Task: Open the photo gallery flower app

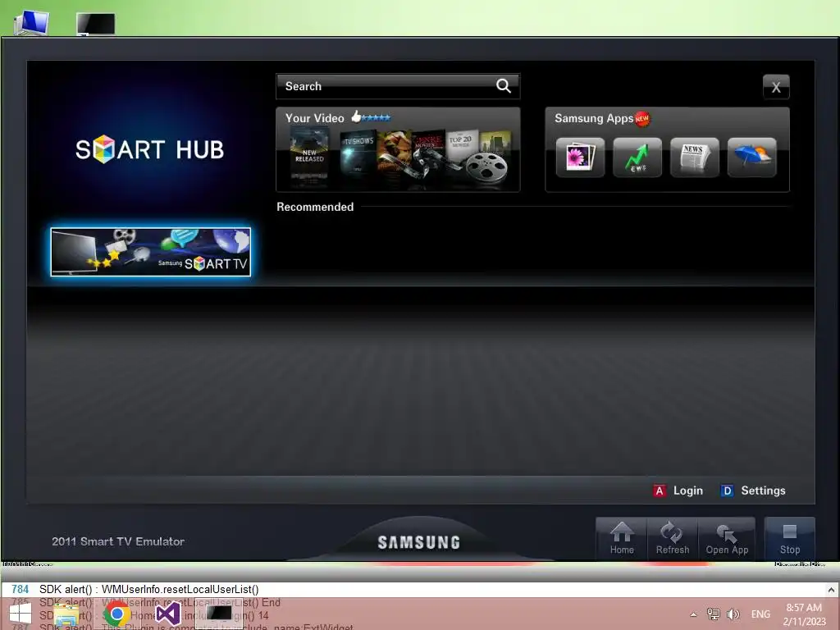Action: coord(580,157)
